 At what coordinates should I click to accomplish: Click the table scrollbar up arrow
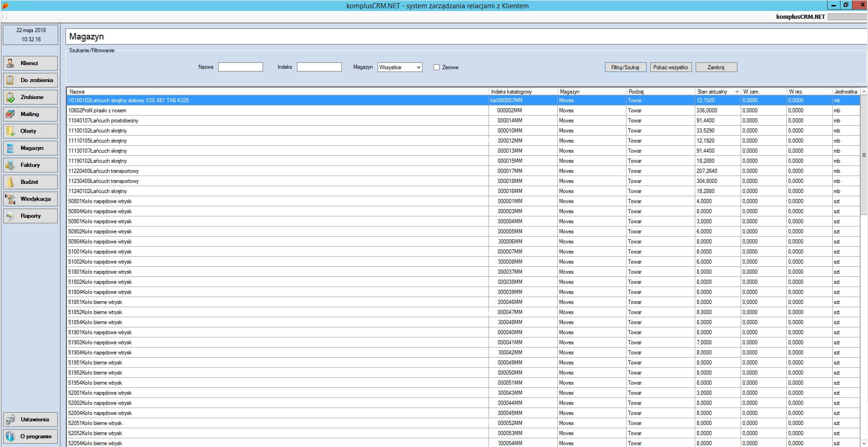864,92
